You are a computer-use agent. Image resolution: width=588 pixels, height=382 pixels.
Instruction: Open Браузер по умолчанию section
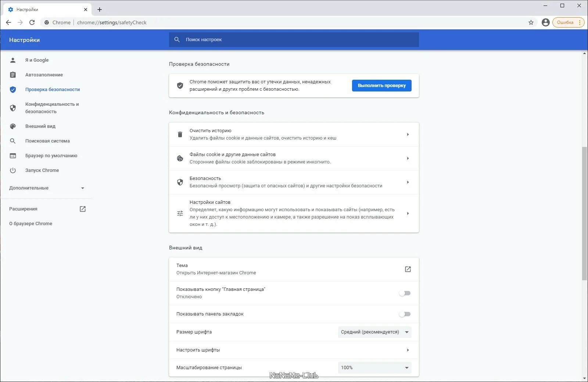(51, 156)
